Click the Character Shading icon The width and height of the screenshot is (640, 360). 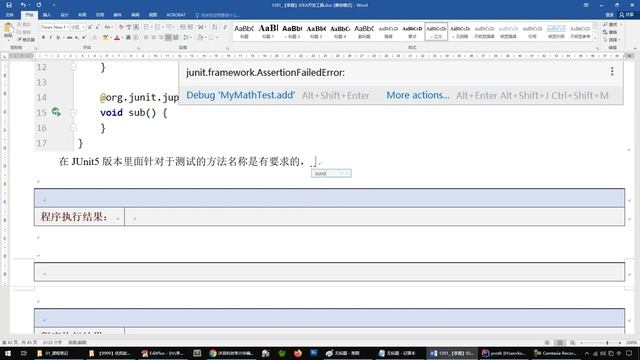pos(128,38)
